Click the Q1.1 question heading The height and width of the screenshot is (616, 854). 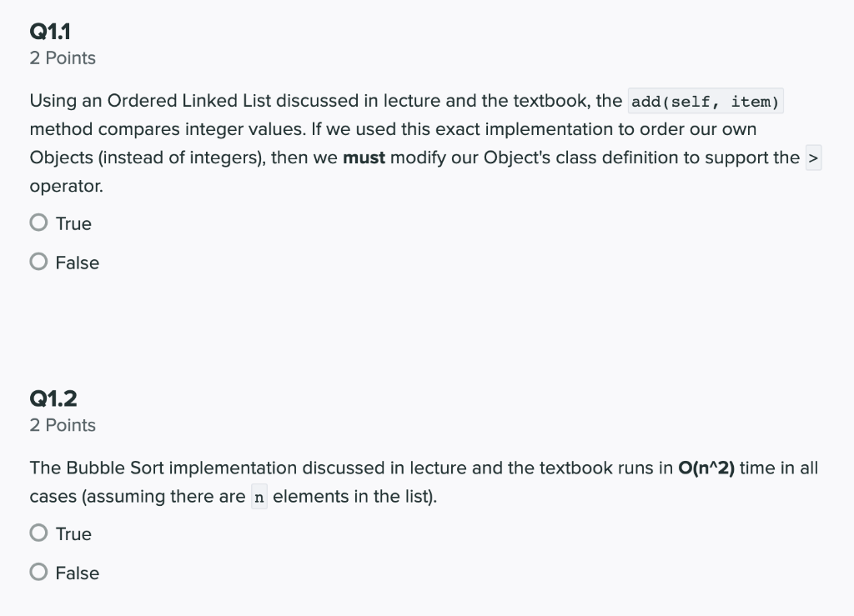tap(50, 31)
